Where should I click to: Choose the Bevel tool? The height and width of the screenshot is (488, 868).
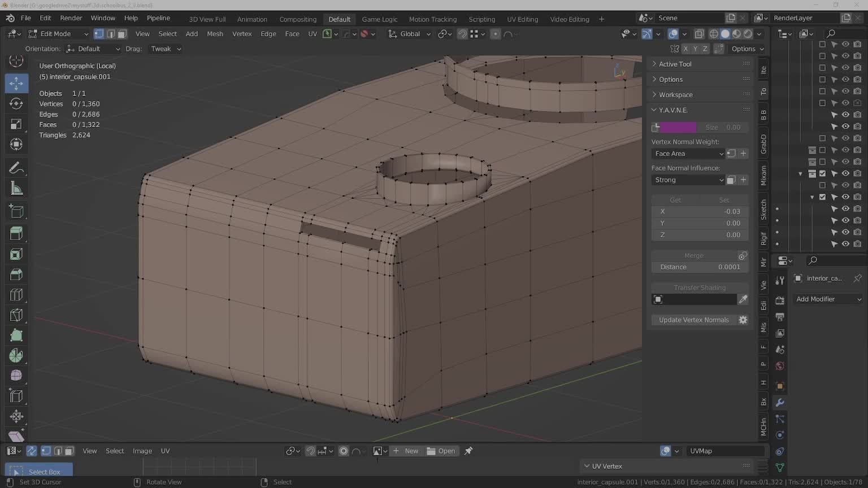[x=16, y=274]
